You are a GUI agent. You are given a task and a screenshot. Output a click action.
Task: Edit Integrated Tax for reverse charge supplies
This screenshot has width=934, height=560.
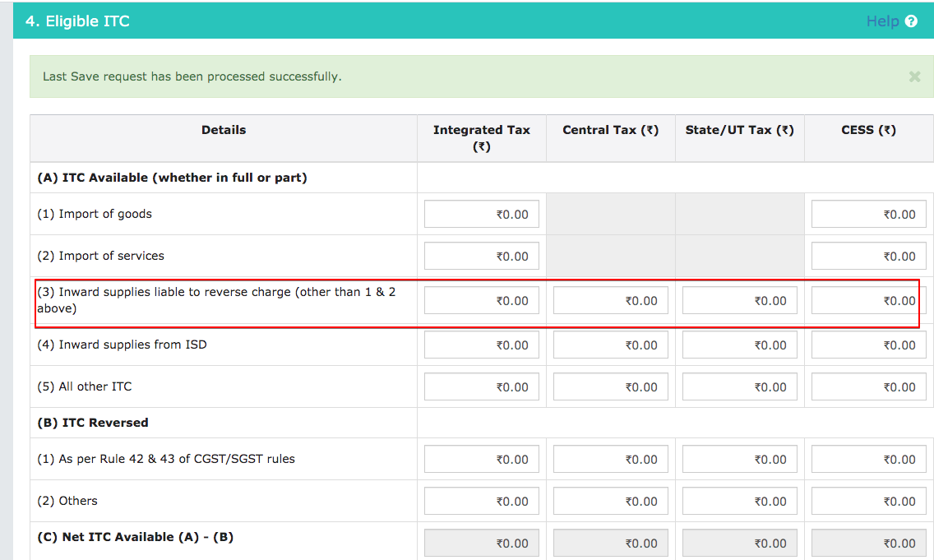tap(481, 300)
